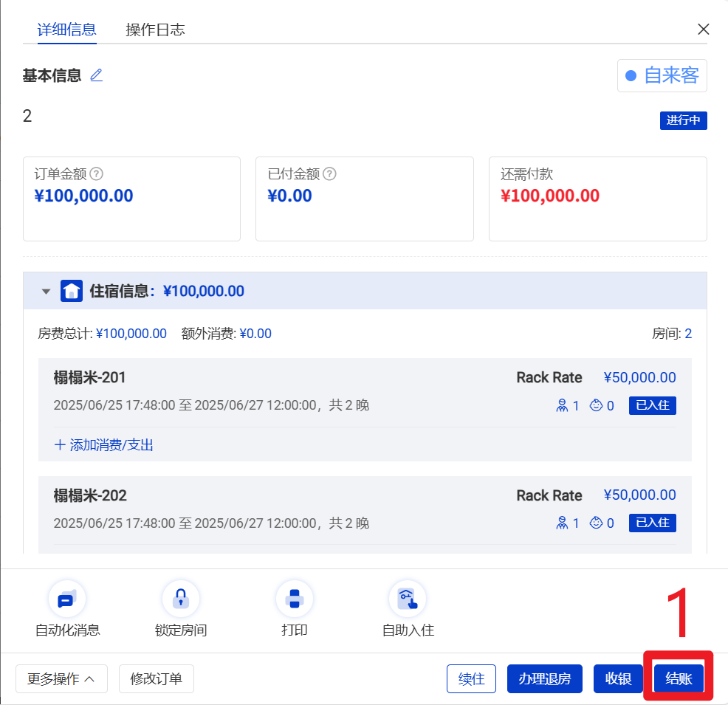Click the 锁定房间 lock icon
This screenshot has width=728, height=705.
click(180, 599)
